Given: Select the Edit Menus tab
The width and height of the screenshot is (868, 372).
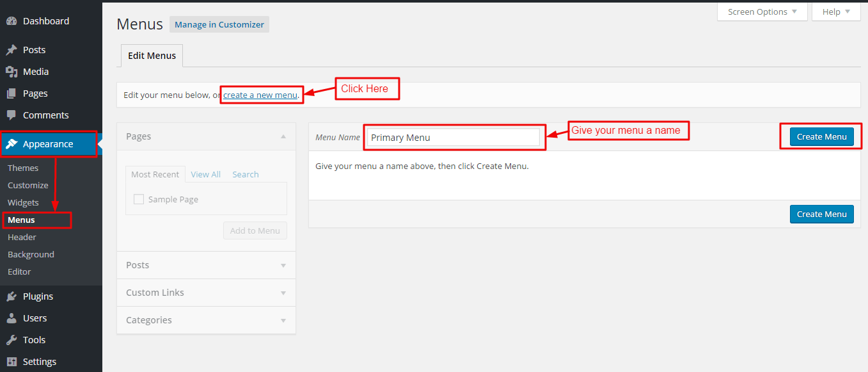Looking at the screenshot, I should point(152,56).
